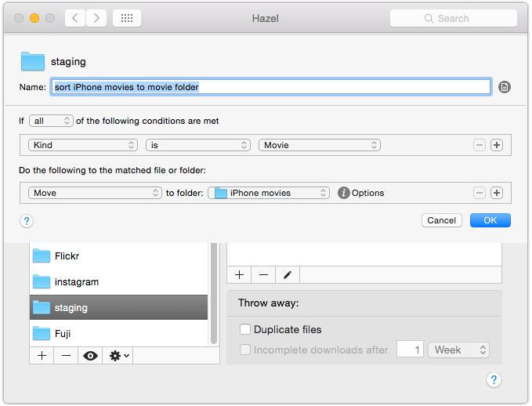
Task: Click the incomplete downloads number field
Action: [411, 350]
